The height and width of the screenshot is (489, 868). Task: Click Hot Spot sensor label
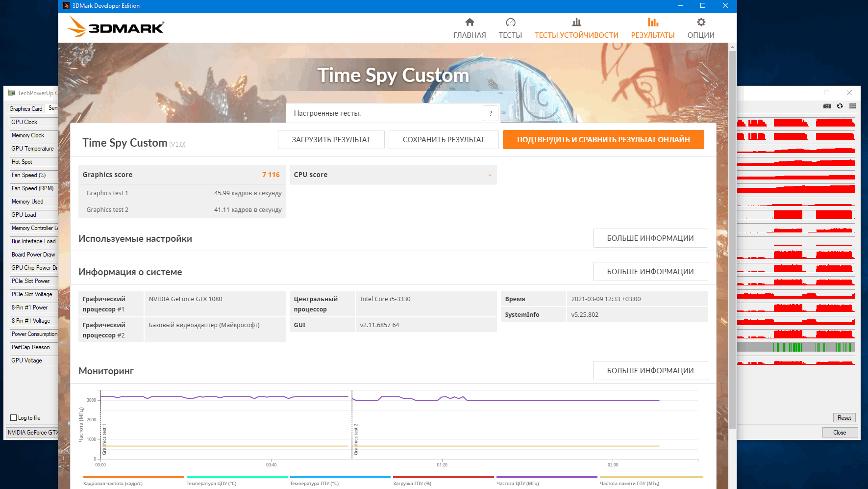(x=33, y=162)
